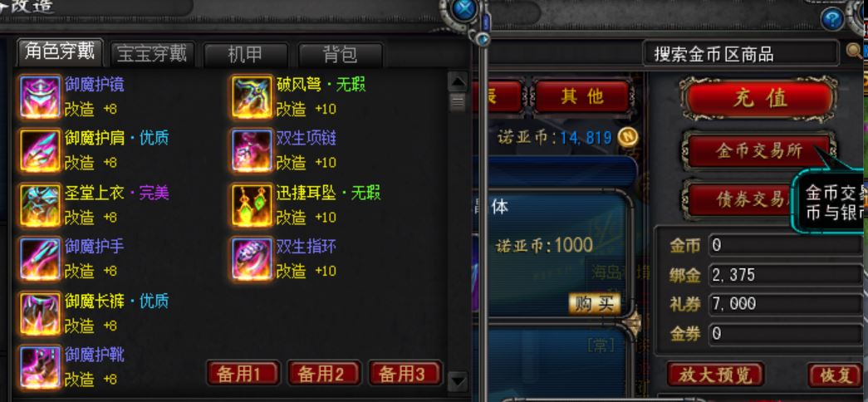Switch to the 机甲 tab
The height and width of the screenshot is (402, 868).
246,54
